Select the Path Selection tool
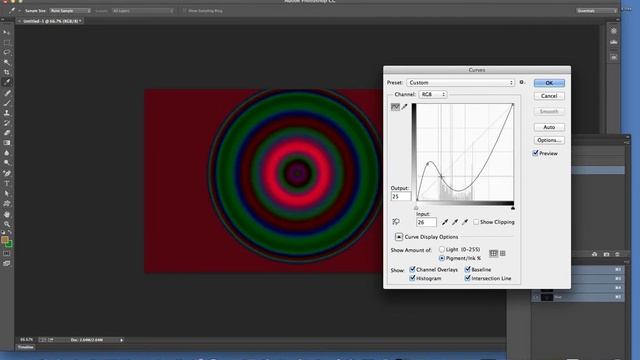The height and width of the screenshot is (360, 640). (7, 193)
